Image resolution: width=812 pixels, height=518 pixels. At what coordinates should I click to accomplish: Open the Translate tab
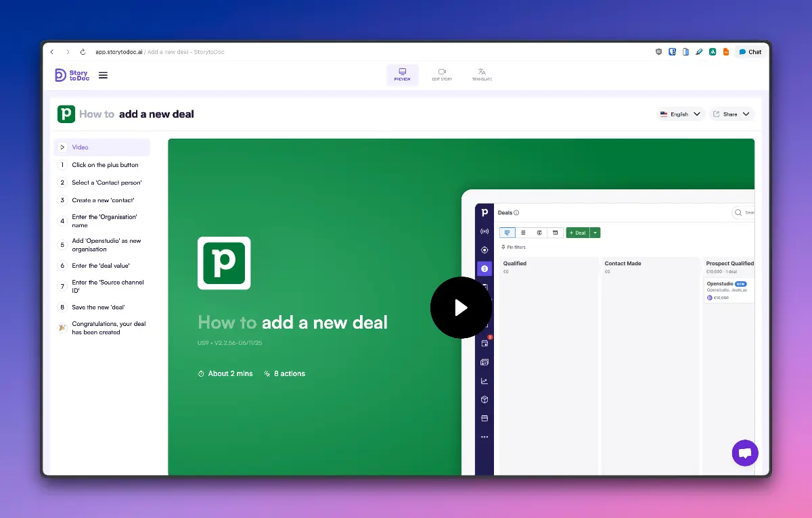[482, 75]
